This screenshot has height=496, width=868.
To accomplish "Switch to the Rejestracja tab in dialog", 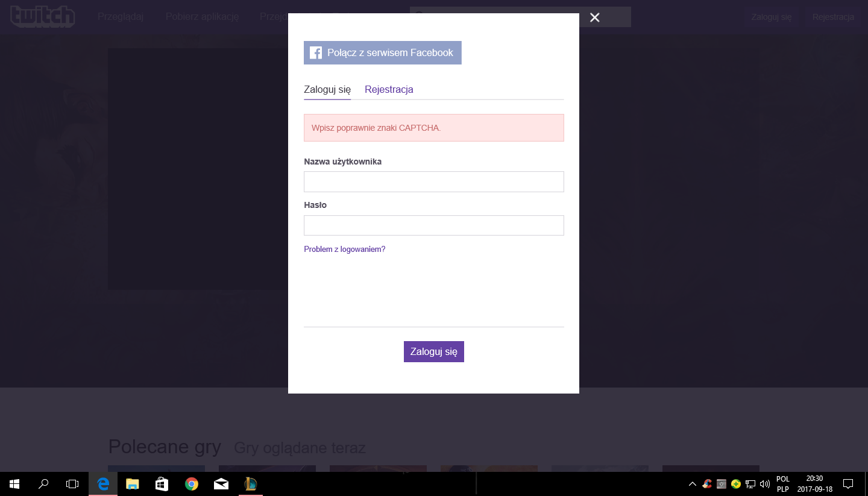I will tap(389, 89).
